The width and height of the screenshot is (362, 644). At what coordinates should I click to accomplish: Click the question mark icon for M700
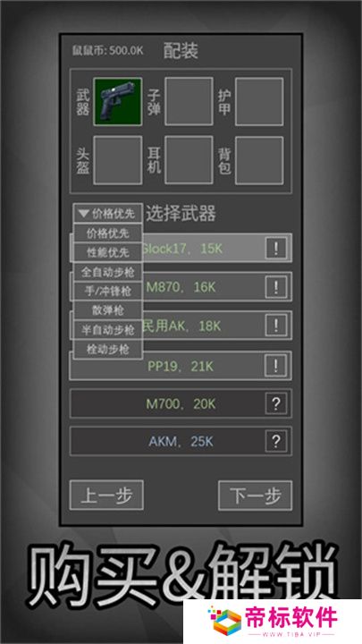tap(276, 403)
